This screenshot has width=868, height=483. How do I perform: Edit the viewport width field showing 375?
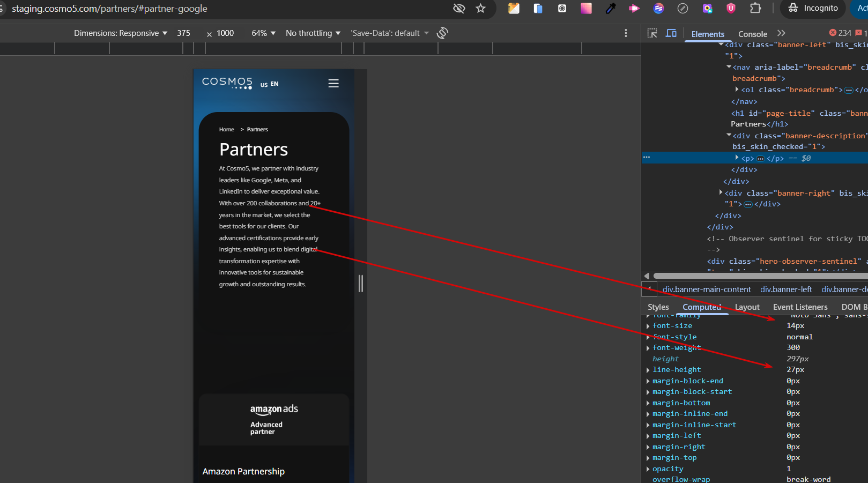click(184, 33)
